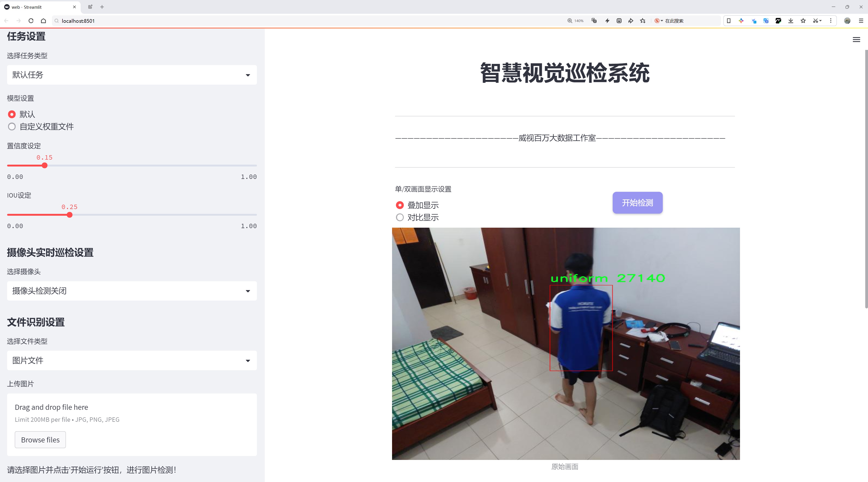Open the favorites star in toolbar

803,21
